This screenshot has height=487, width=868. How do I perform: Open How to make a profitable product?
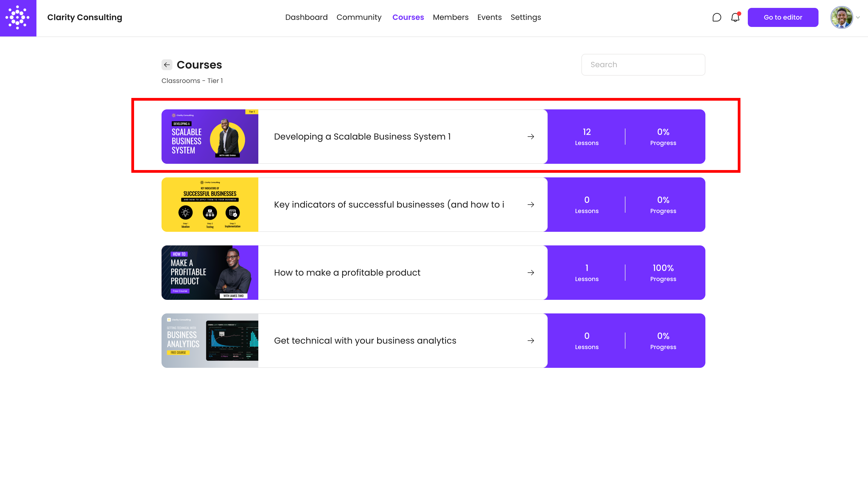click(x=347, y=273)
